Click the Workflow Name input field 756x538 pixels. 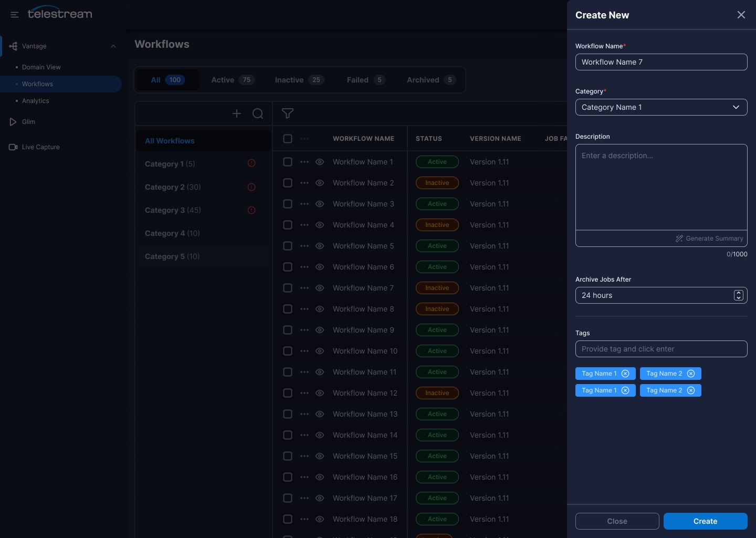click(x=661, y=62)
